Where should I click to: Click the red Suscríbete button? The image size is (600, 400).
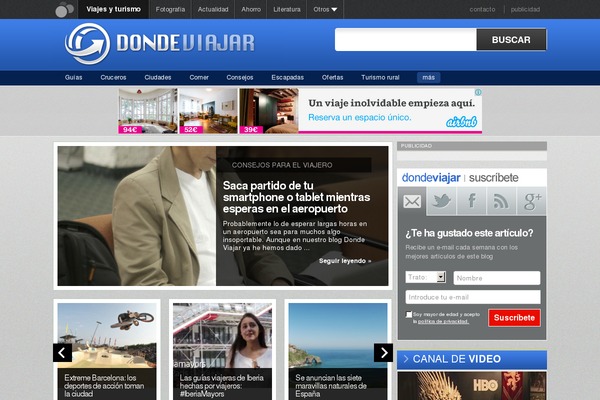click(x=514, y=318)
